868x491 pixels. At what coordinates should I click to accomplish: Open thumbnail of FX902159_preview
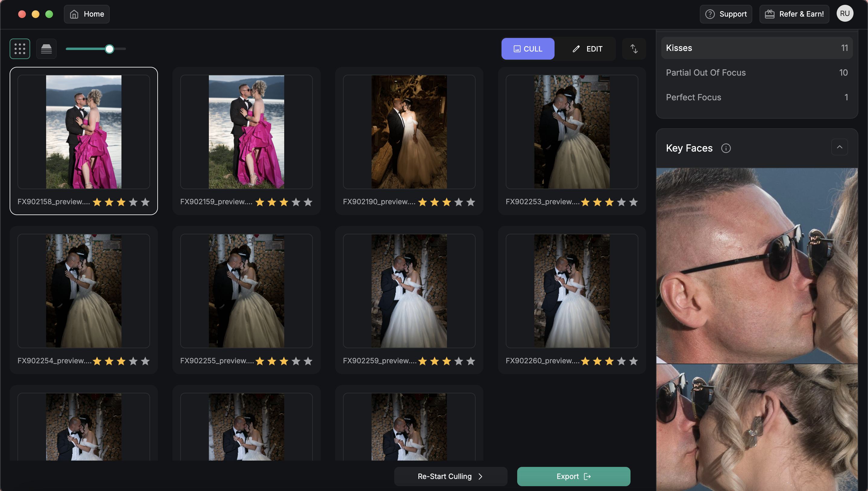pyautogui.click(x=246, y=132)
